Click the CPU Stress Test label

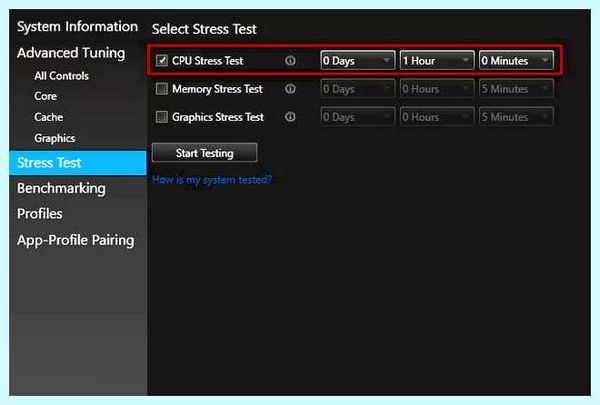pyautogui.click(x=207, y=60)
